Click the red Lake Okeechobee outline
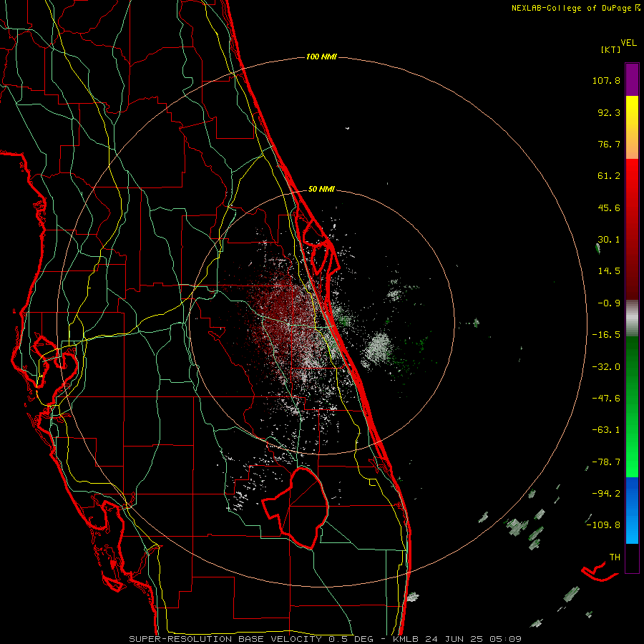This screenshot has width=644, height=644. 296,508
